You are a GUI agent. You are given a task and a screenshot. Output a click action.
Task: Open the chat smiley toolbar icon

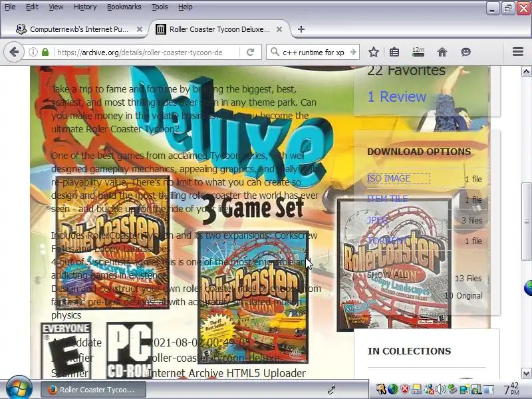coord(466,52)
